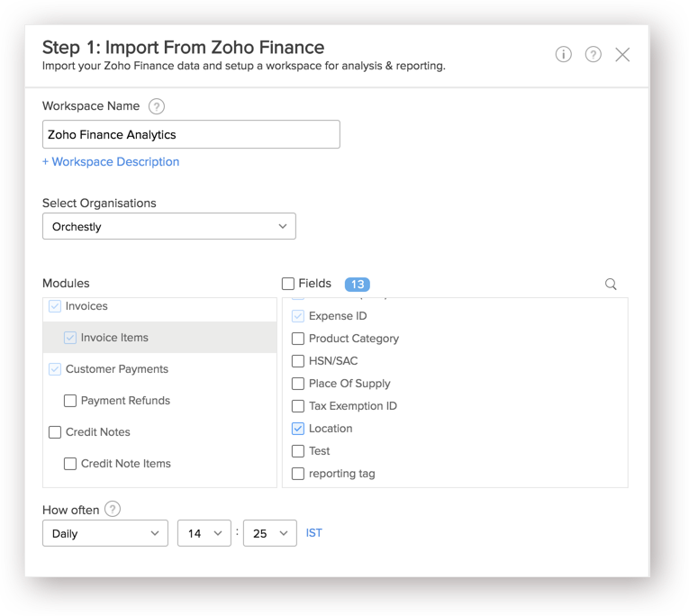Click the Workspace Description link
Image resolution: width=689 pixels, height=616 pixels.
point(111,162)
